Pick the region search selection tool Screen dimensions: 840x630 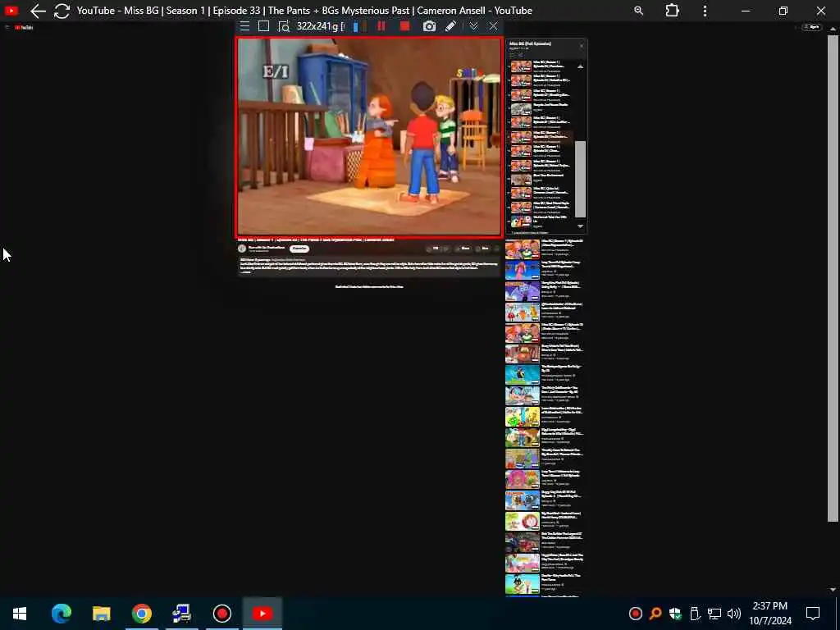click(x=283, y=26)
